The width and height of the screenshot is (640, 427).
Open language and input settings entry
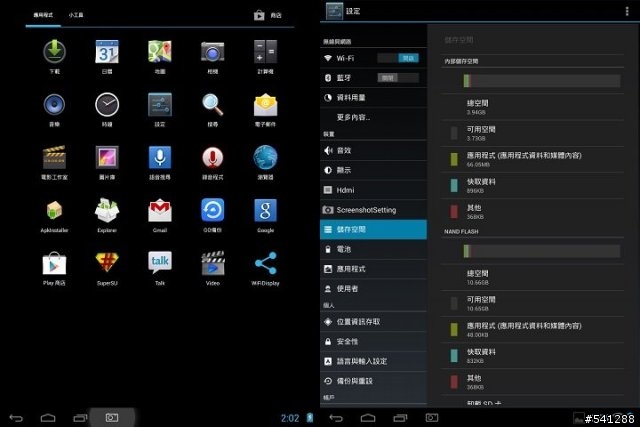pos(373,361)
